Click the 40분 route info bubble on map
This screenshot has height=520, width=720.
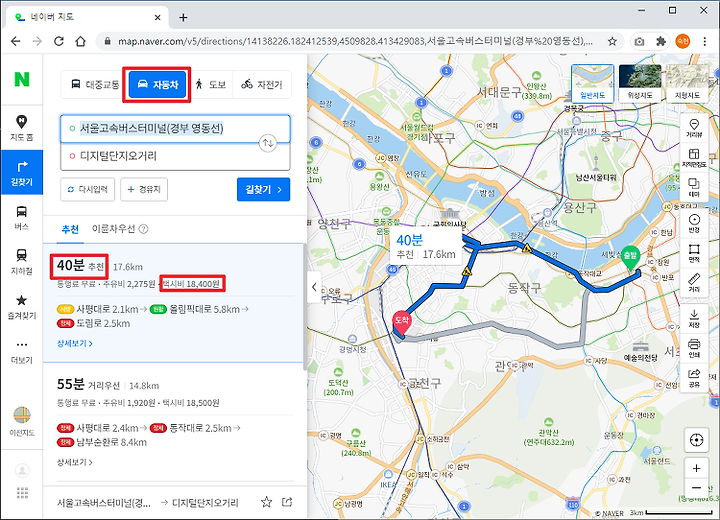pyautogui.click(x=426, y=247)
